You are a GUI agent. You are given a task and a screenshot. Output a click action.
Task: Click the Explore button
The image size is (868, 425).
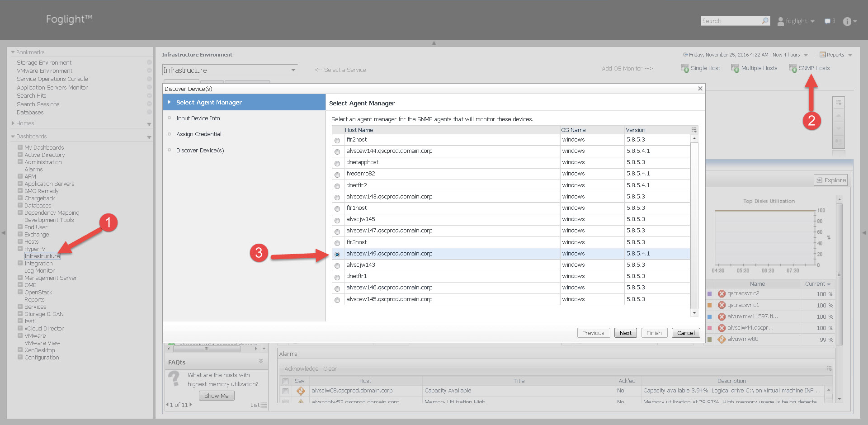831,180
